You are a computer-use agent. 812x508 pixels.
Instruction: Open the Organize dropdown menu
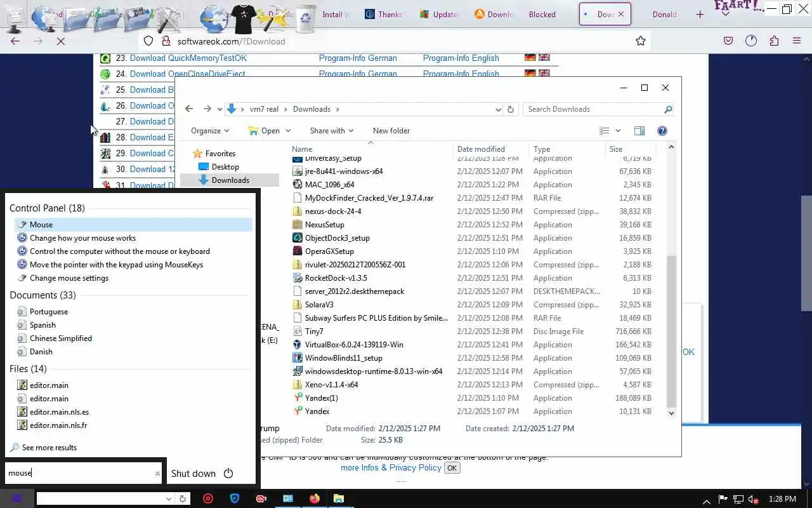coord(210,131)
